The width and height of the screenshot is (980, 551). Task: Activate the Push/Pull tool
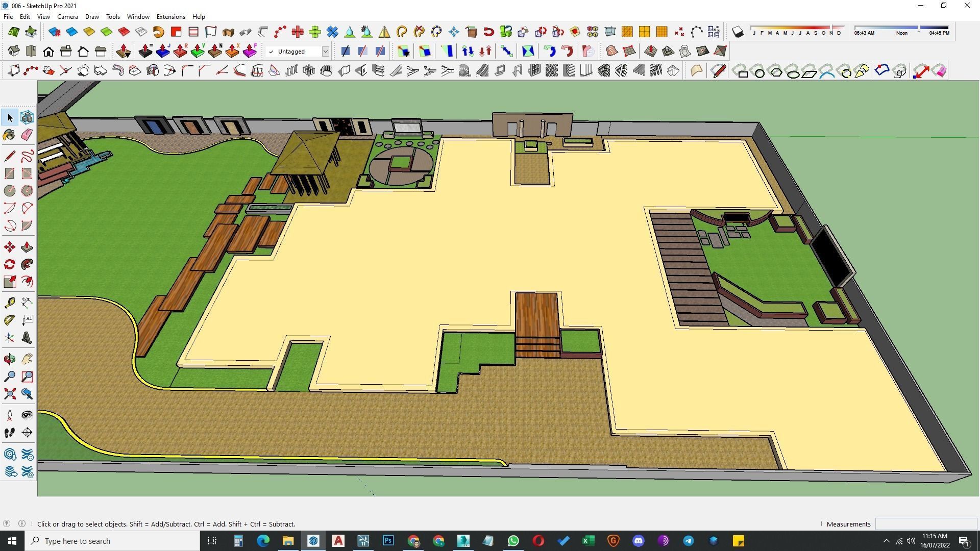(27, 247)
